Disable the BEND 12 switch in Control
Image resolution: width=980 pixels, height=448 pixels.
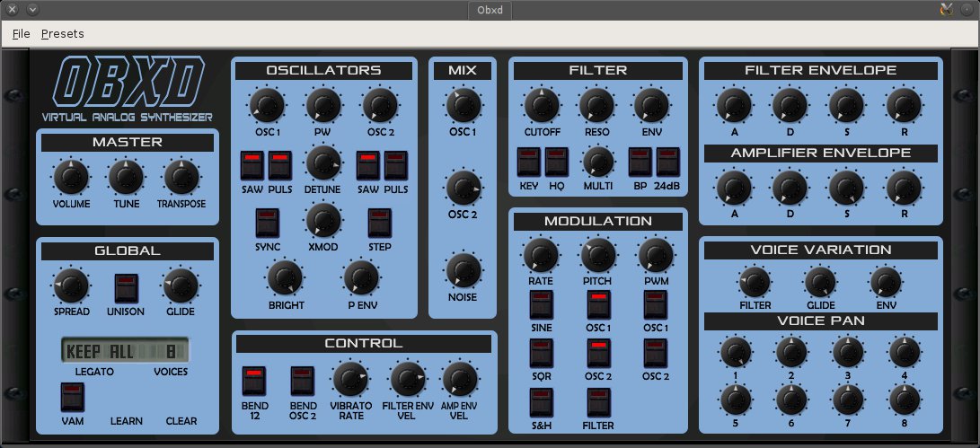tap(254, 380)
